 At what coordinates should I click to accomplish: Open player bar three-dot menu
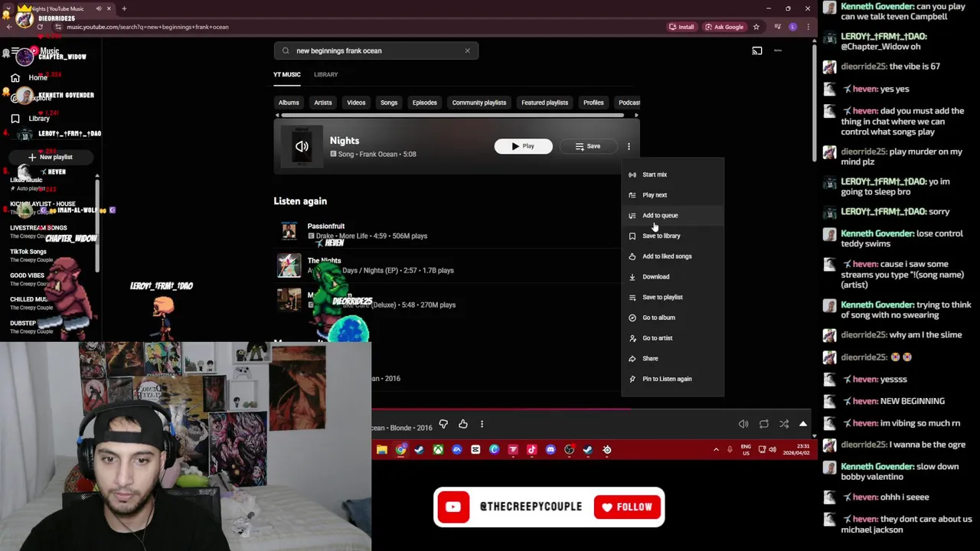(482, 424)
